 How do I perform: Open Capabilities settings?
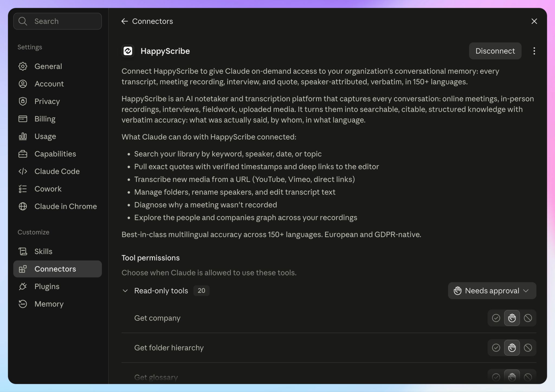57,154
